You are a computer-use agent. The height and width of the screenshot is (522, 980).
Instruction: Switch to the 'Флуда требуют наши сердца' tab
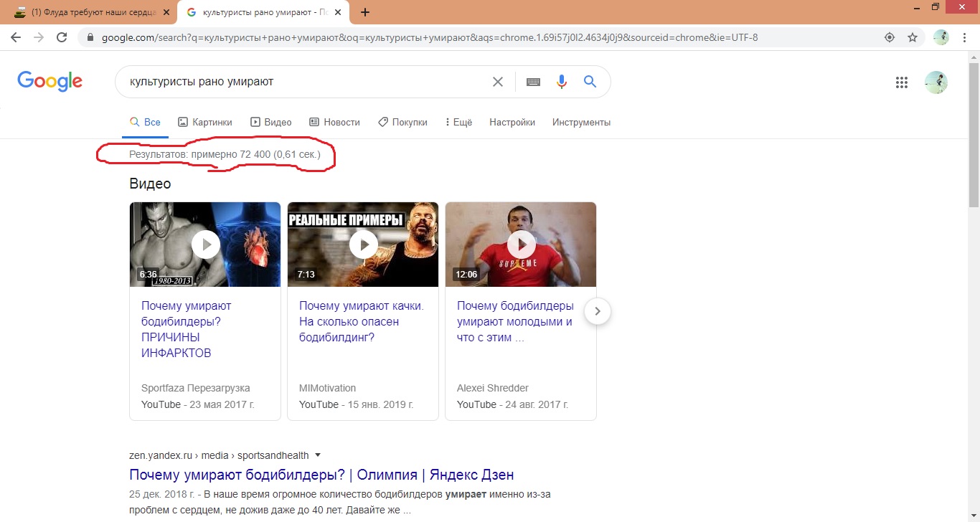(x=93, y=12)
